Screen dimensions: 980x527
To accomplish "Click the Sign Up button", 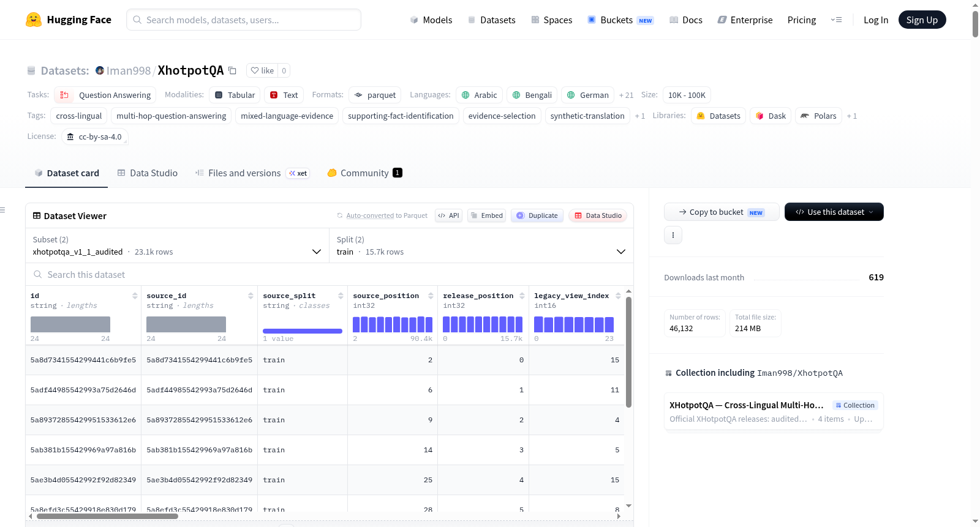I will click(922, 20).
